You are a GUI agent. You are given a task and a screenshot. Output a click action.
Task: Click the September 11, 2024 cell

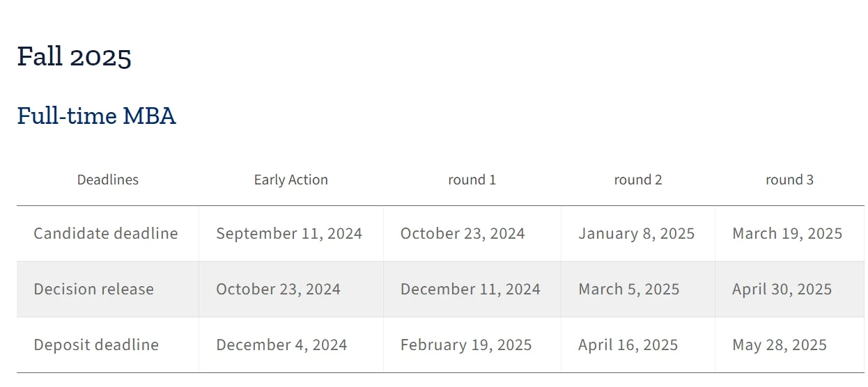[x=289, y=233]
